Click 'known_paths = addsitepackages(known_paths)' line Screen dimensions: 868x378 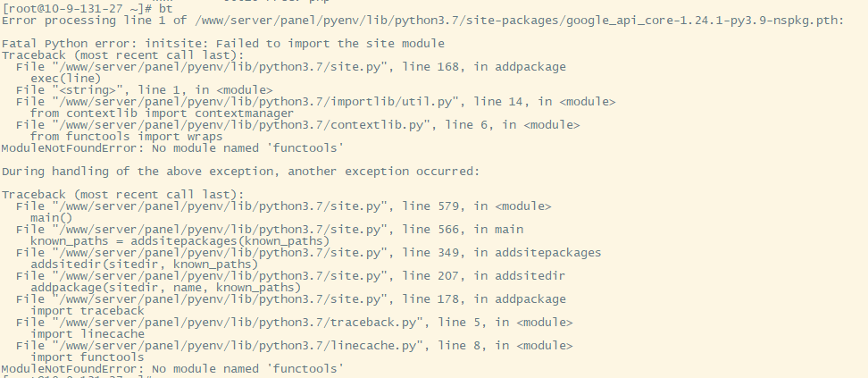[179, 241]
